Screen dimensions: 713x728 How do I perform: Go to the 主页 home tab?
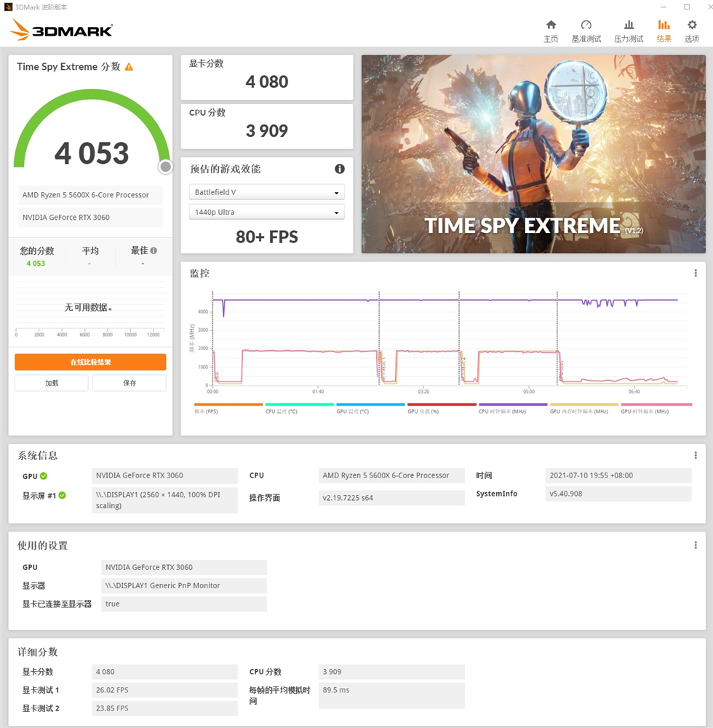tap(551, 31)
